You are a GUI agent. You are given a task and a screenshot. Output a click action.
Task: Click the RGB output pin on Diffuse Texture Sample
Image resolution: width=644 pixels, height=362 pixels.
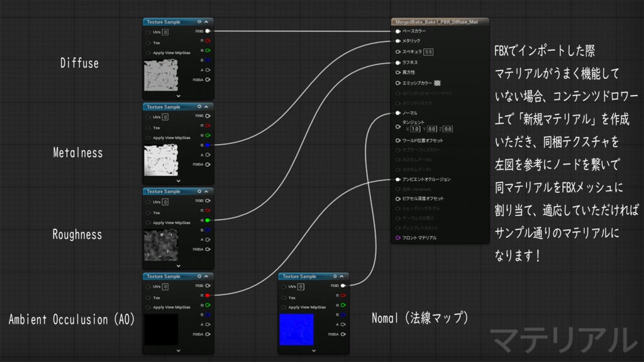207,30
